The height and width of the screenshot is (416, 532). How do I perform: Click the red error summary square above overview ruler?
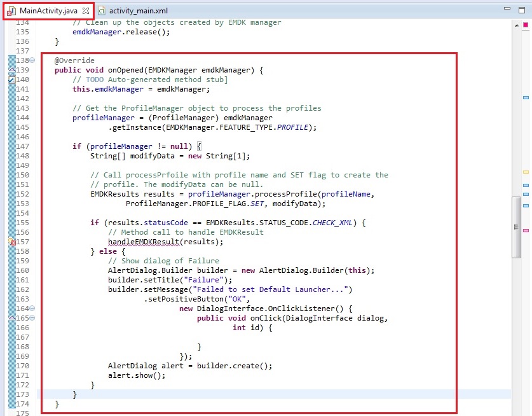(x=526, y=24)
